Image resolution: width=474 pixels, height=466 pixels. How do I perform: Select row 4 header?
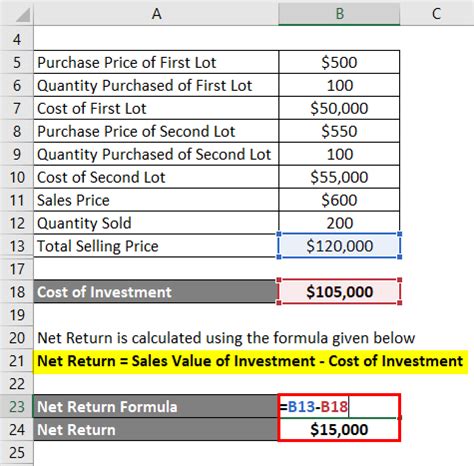pyautogui.click(x=17, y=39)
